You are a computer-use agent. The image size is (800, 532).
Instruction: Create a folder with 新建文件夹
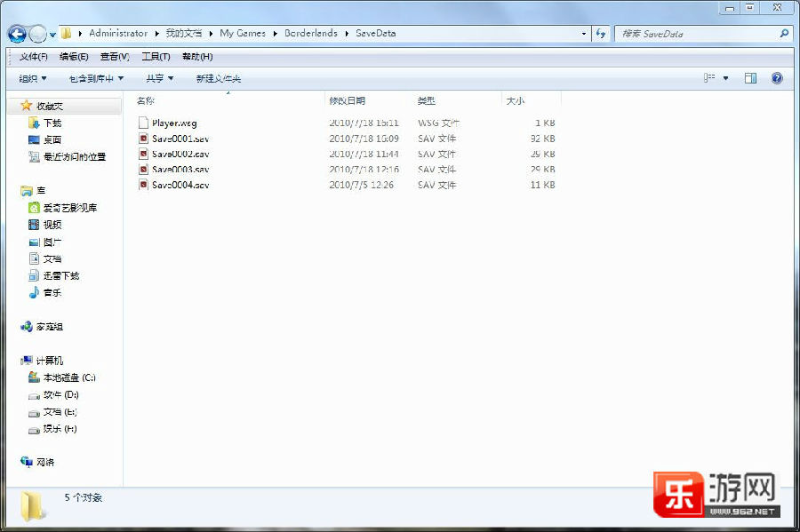pos(219,78)
